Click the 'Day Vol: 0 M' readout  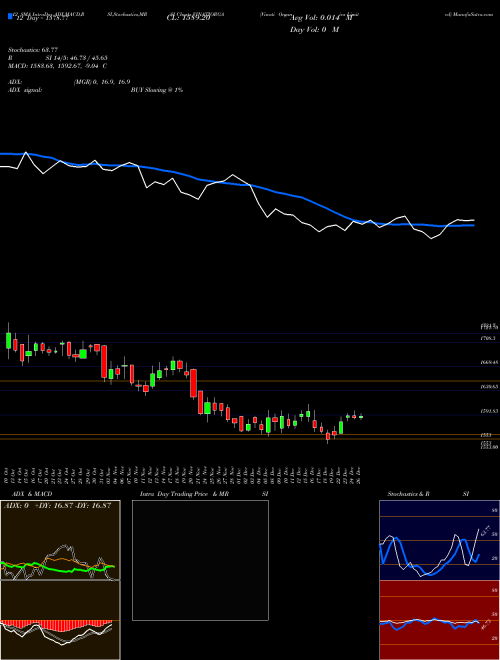(314, 29)
